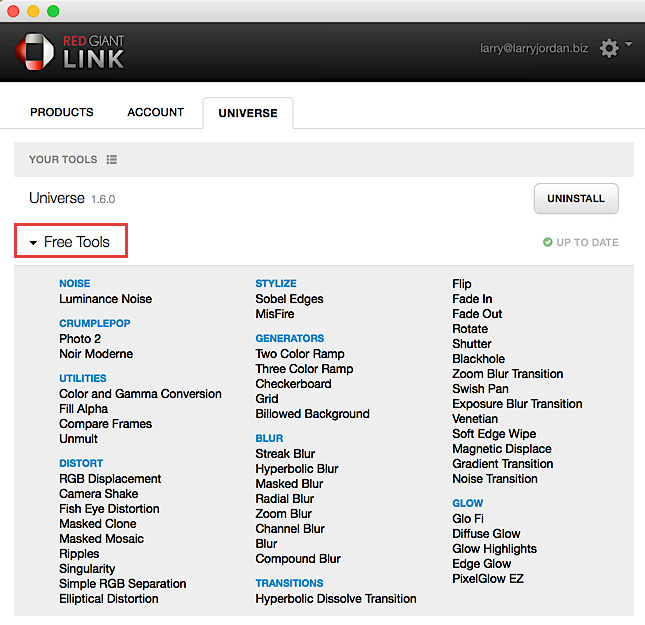Image resolution: width=645 pixels, height=625 pixels.
Task: Select Hyperbolic Blur
Action: click(297, 469)
